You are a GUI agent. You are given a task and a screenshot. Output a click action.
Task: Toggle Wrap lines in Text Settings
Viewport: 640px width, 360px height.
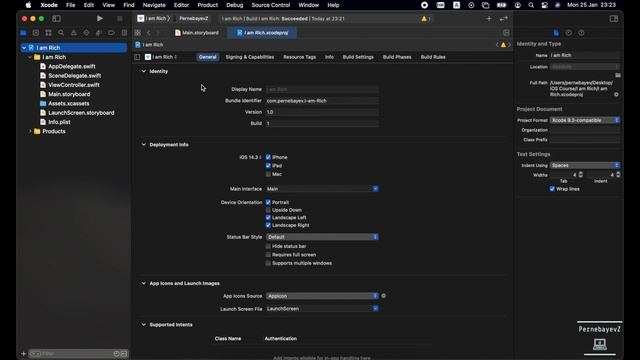pos(552,189)
